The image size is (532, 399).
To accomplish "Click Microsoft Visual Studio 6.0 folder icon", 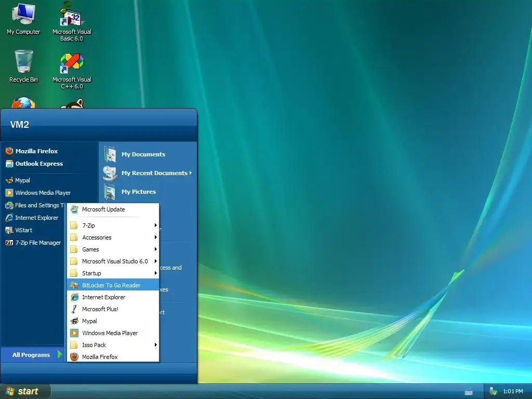I will pos(74,261).
